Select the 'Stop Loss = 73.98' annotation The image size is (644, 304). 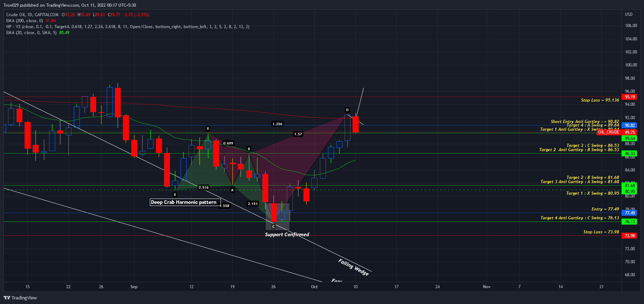click(601, 232)
